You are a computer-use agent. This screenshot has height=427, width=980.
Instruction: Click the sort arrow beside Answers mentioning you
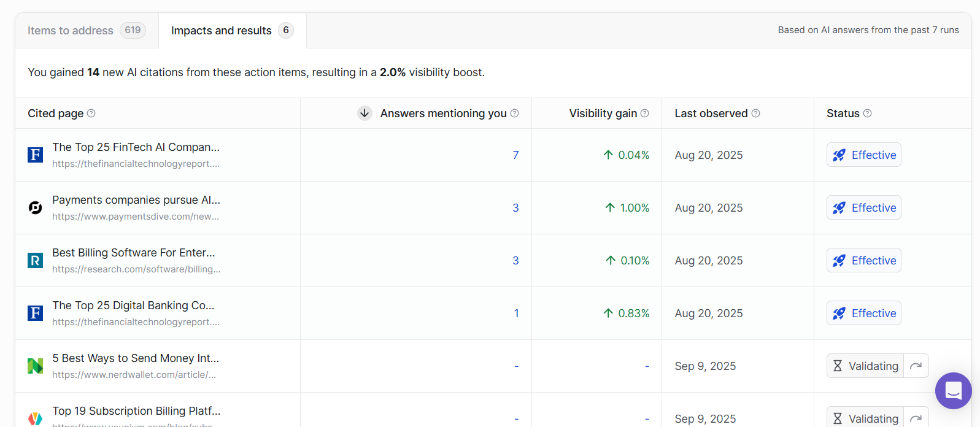point(365,113)
